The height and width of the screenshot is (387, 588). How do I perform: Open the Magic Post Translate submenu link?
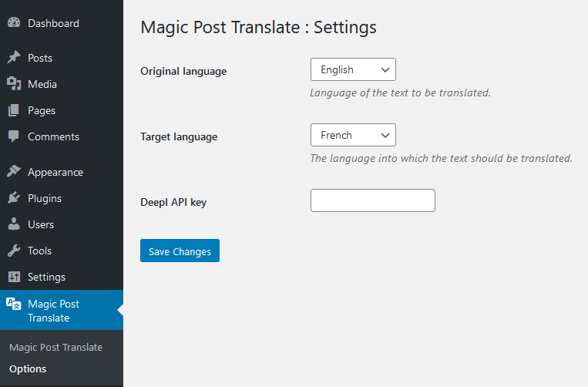pos(55,347)
